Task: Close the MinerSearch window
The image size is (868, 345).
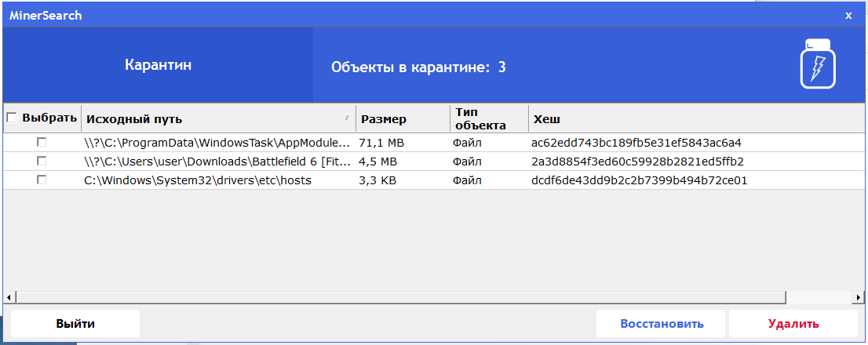Action: tap(848, 16)
